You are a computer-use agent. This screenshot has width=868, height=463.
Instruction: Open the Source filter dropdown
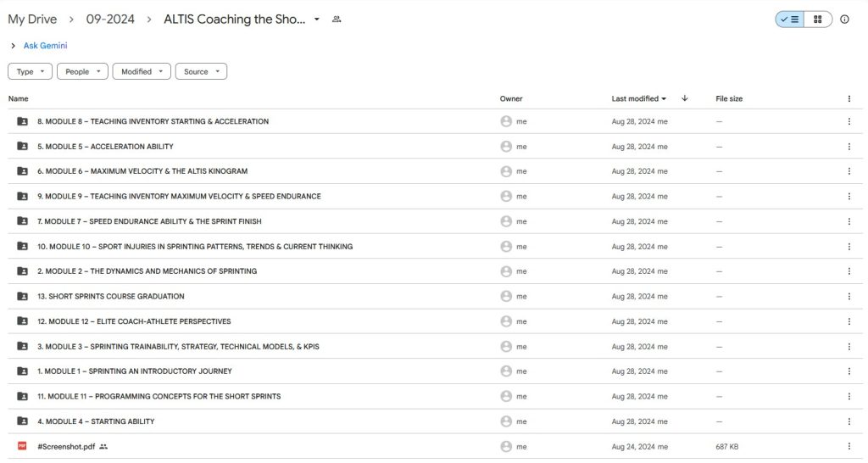201,71
